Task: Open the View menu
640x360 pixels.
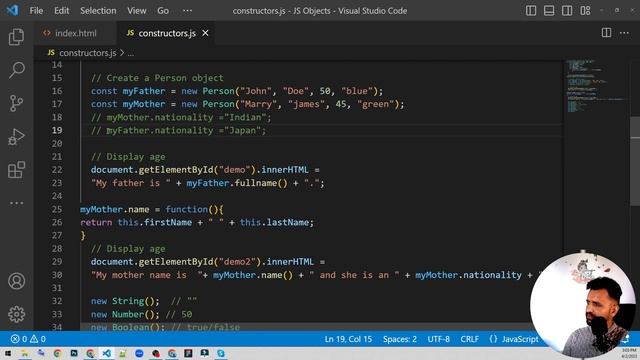Action: (136, 11)
